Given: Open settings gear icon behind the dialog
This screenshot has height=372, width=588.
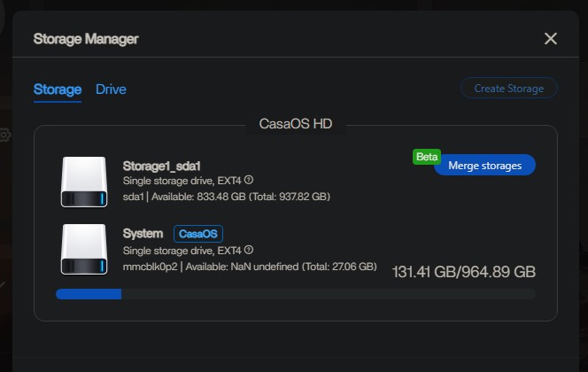Looking at the screenshot, I should (4, 135).
